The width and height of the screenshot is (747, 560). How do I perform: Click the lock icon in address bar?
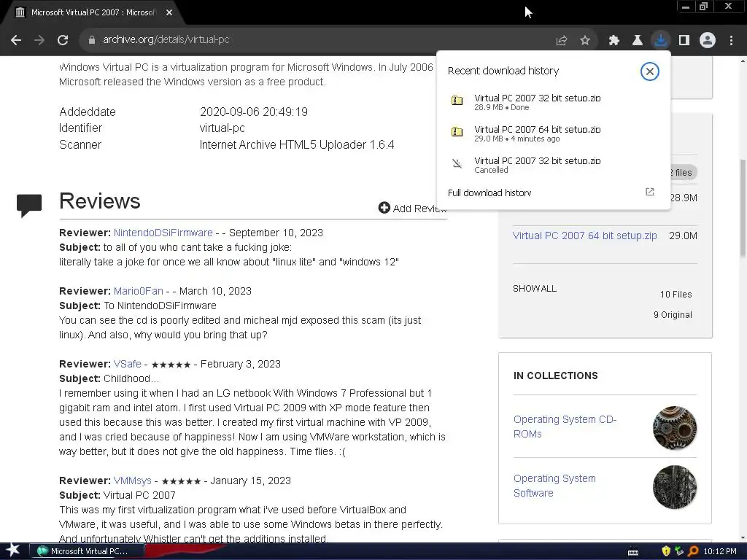point(92,40)
